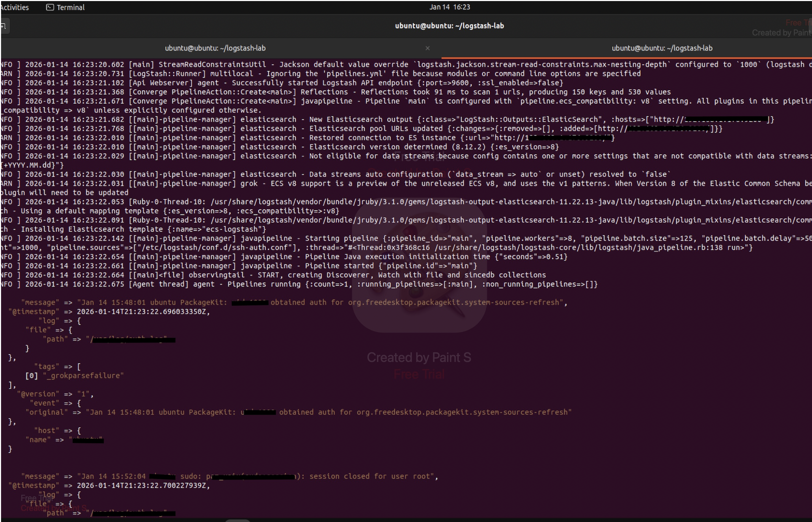Click the StreamReadConstraintsUtil log line
This screenshot has height=522, width=812.
[x=406, y=65]
